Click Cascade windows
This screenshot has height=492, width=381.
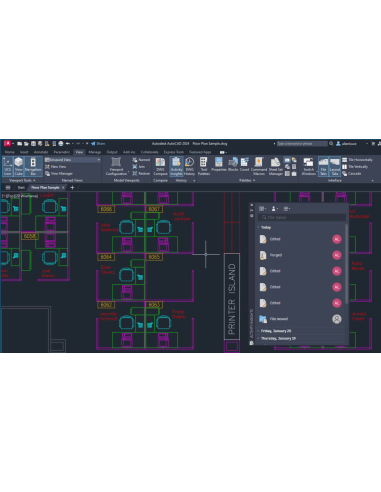coord(351,174)
